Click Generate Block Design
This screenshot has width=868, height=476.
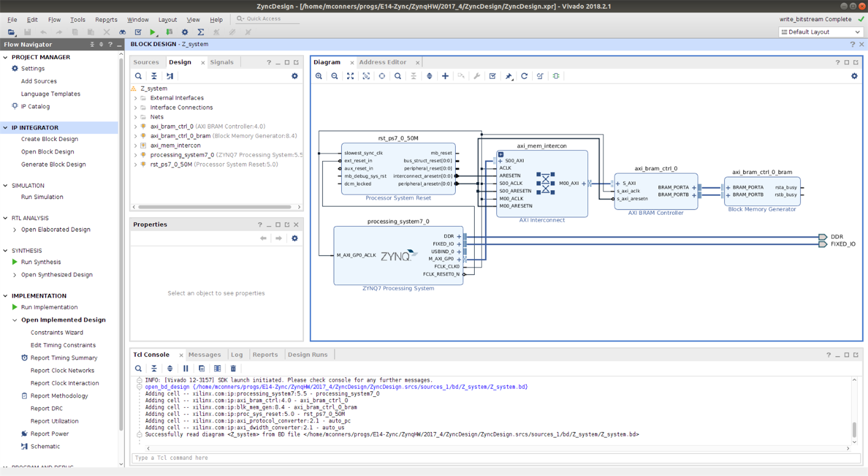[x=53, y=164]
